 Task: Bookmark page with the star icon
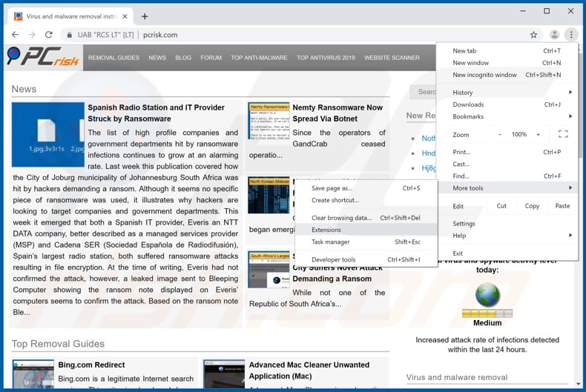pos(533,35)
